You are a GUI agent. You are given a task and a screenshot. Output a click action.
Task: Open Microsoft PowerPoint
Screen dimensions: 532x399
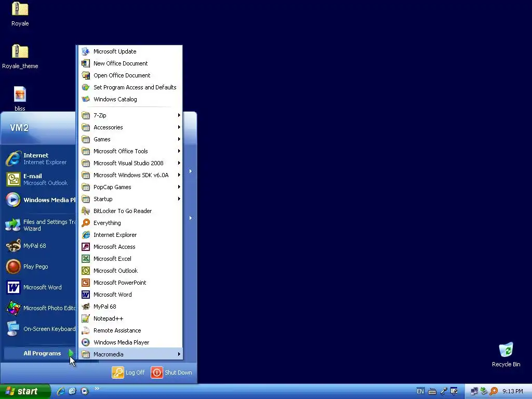click(x=130, y=283)
